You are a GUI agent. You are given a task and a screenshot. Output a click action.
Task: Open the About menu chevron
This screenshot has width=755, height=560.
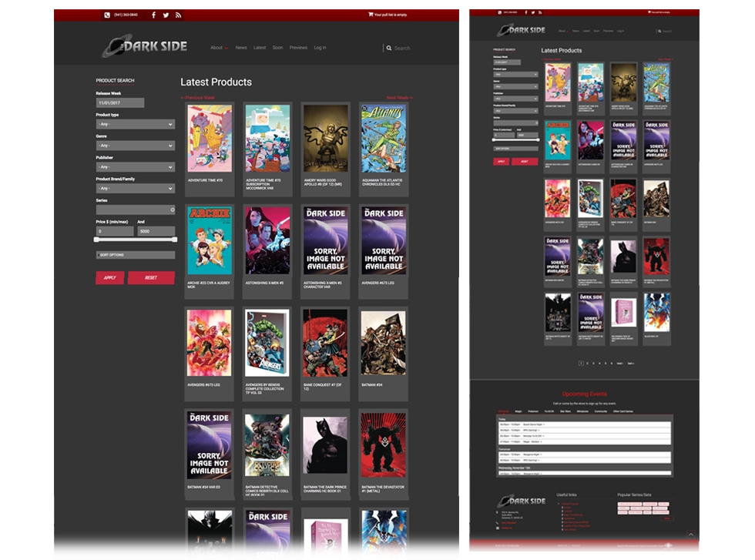coord(227,47)
